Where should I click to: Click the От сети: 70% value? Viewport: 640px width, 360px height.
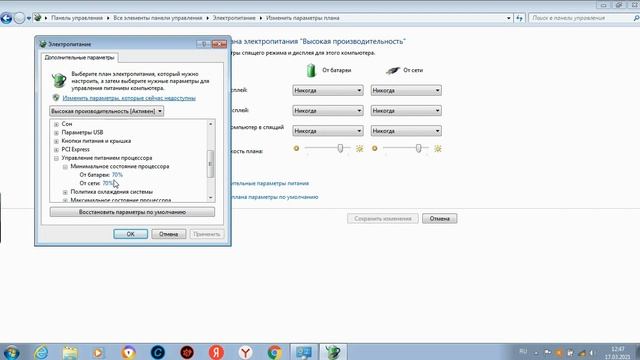(108, 183)
